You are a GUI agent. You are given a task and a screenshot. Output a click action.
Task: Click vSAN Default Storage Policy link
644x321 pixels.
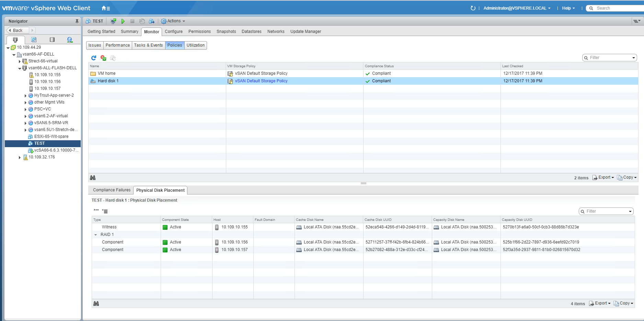click(261, 81)
